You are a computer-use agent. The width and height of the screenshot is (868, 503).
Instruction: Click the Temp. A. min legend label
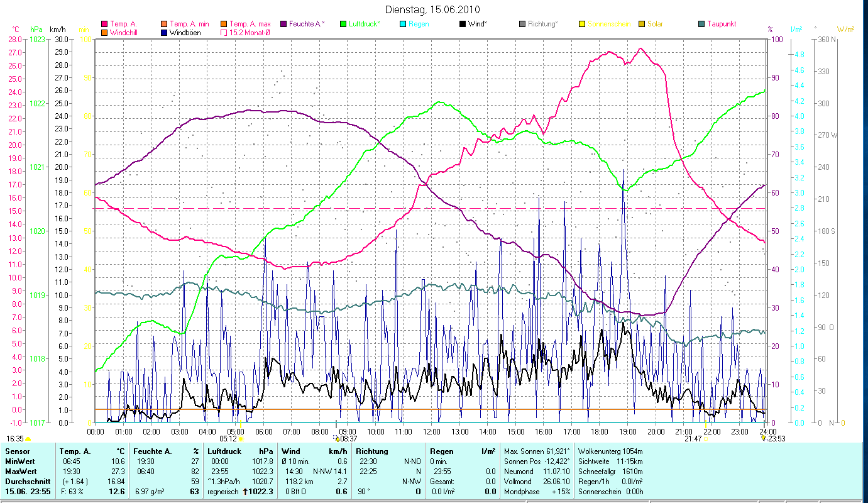click(x=189, y=24)
